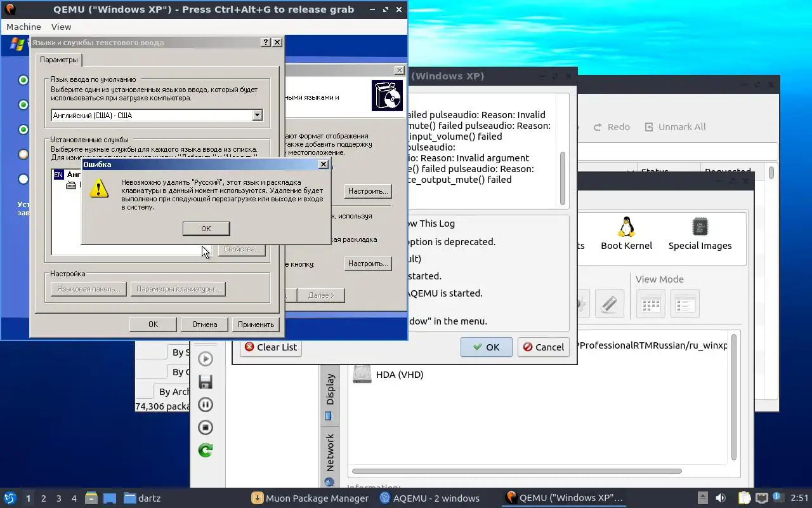Screen dimensions: 812x508
Task: Click the CD box icon in XP setup wizard
Action: [387, 96]
